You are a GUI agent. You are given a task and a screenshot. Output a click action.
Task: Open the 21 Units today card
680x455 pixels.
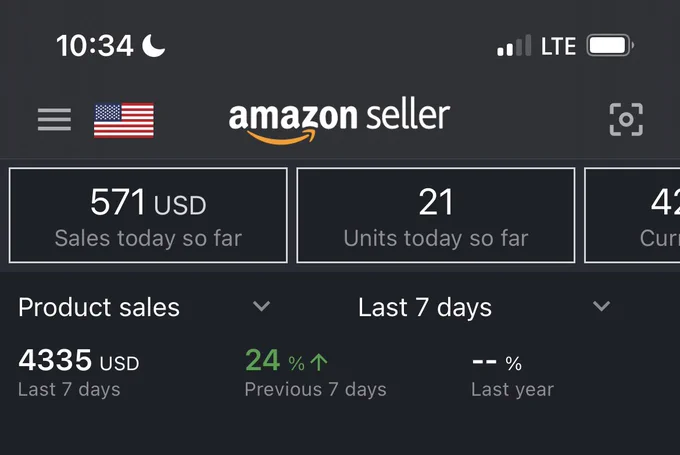pos(436,215)
